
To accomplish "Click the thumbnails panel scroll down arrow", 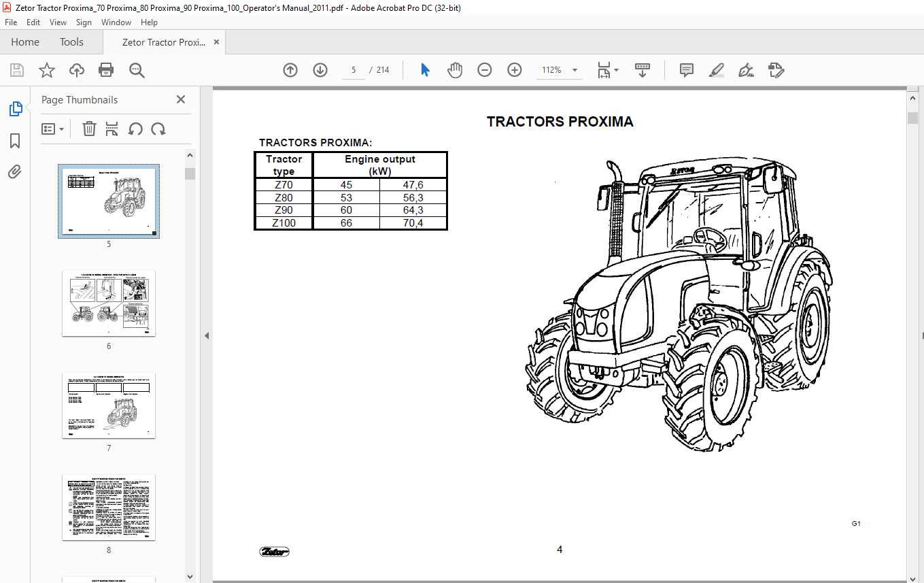I will [190, 578].
